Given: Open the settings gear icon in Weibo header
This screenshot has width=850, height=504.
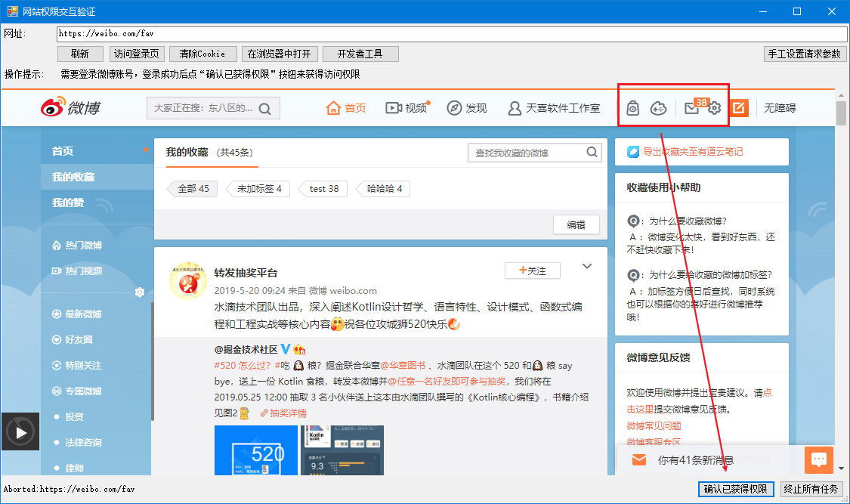Looking at the screenshot, I should [x=714, y=108].
